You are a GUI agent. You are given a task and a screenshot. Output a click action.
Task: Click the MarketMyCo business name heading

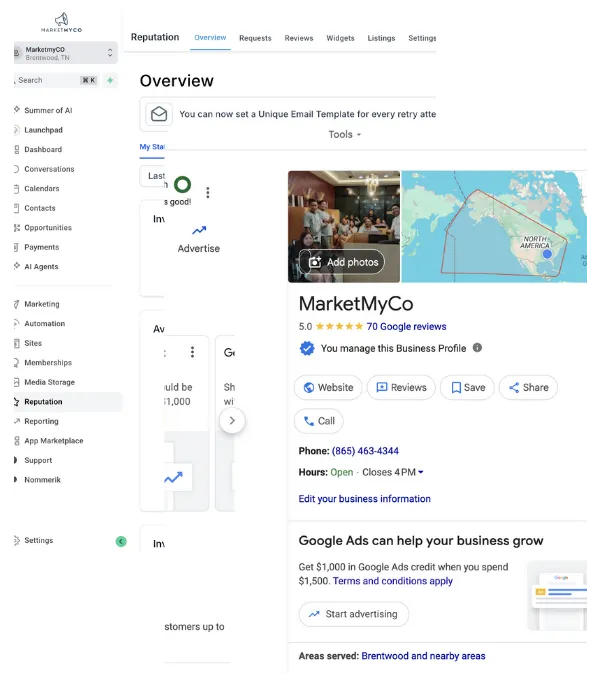pyautogui.click(x=356, y=304)
